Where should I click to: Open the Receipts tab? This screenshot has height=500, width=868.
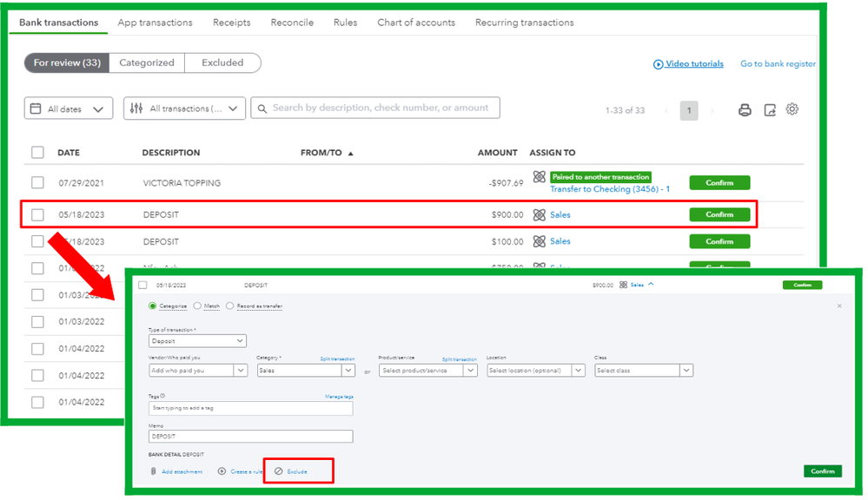tap(231, 23)
